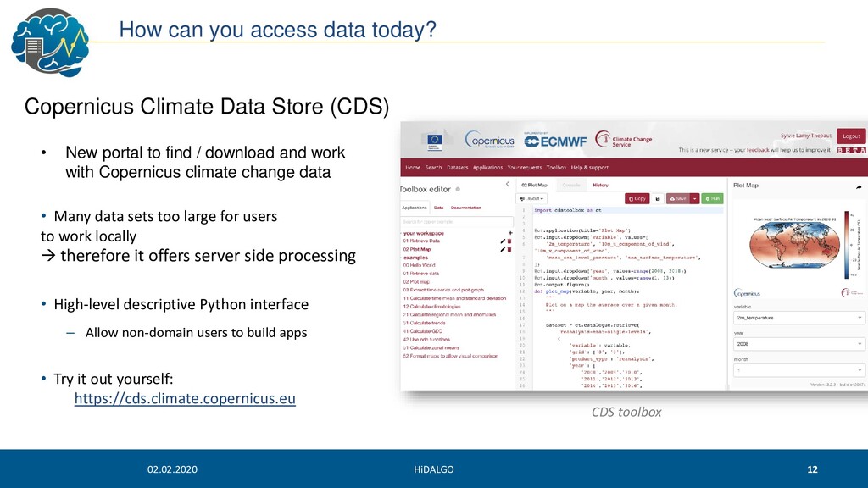Screen dimensions: 868x488
Task: Open the Search menu item
Action: pyautogui.click(x=433, y=167)
